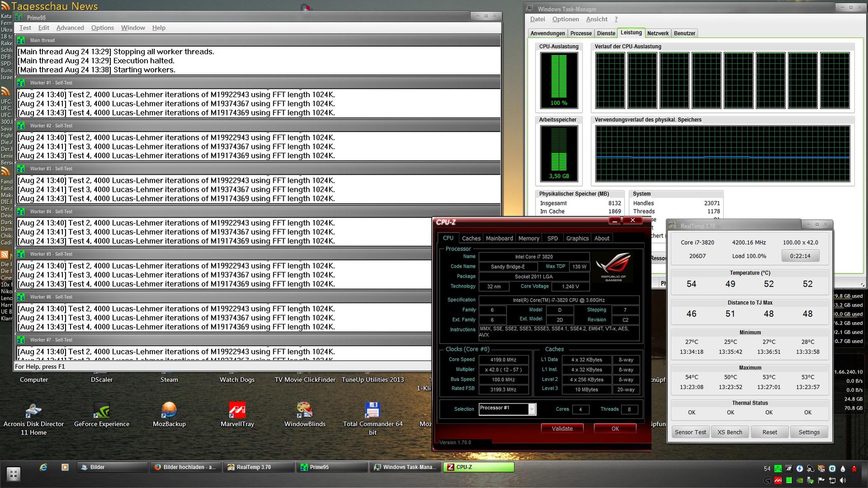The height and width of the screenshot is (488, 868).
Task: Click the Action Center flag tray icon
Action: click(821, 480)
